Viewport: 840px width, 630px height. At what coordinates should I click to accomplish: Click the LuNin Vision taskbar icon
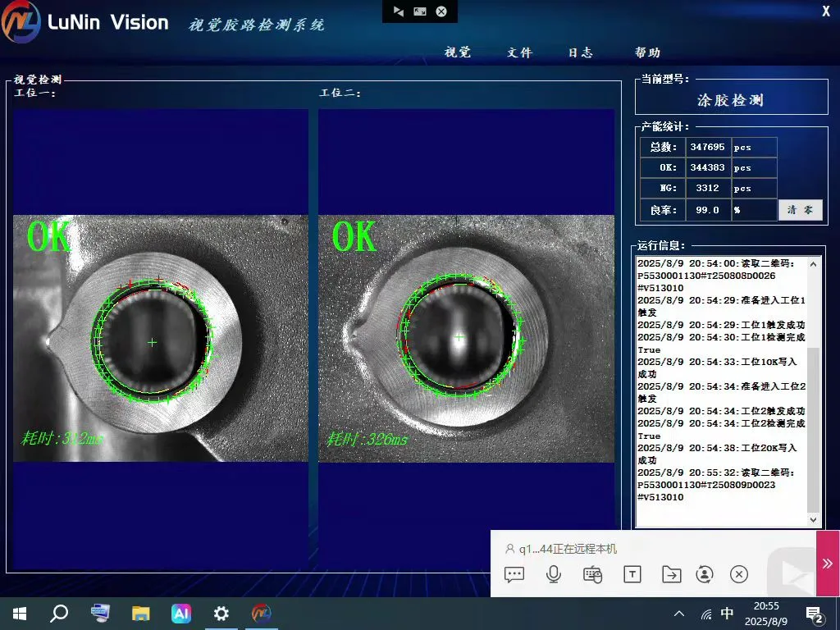pos(262,614)
